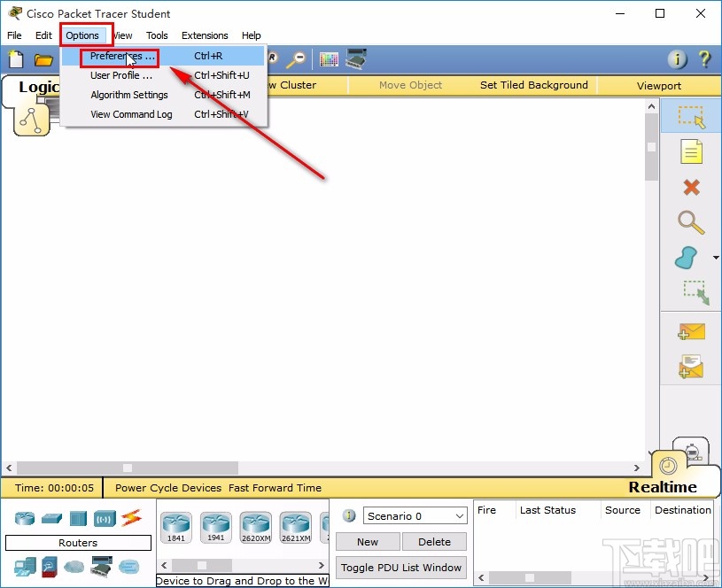Select Custom Made Devices icon
The height and width of the screenshot is (588, 722).
coord(101,567)
